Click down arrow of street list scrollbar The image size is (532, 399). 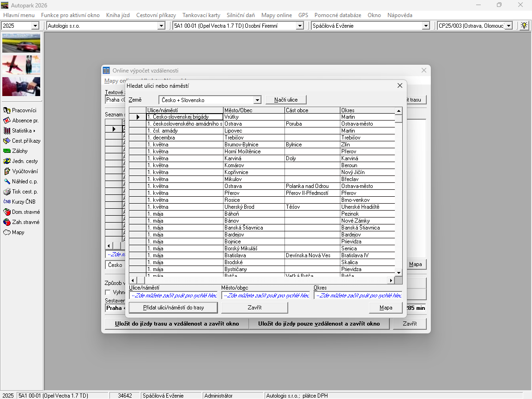(x=399, y=272)
